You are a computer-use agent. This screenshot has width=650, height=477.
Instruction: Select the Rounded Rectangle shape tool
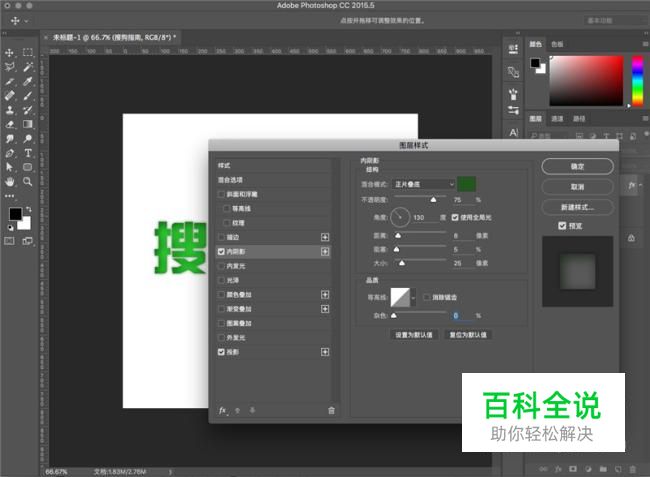click(x=27, y=167)
